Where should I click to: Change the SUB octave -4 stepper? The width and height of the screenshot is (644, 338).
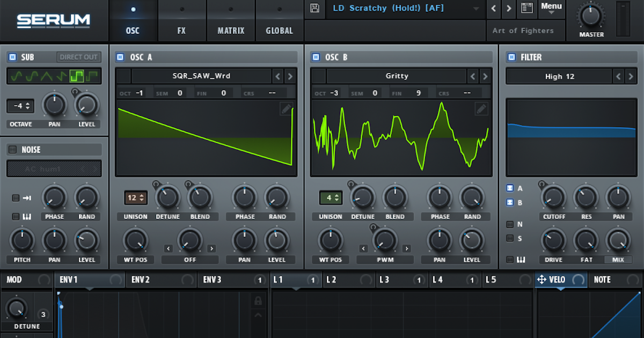pyautogui.click(x=20, y=106)
